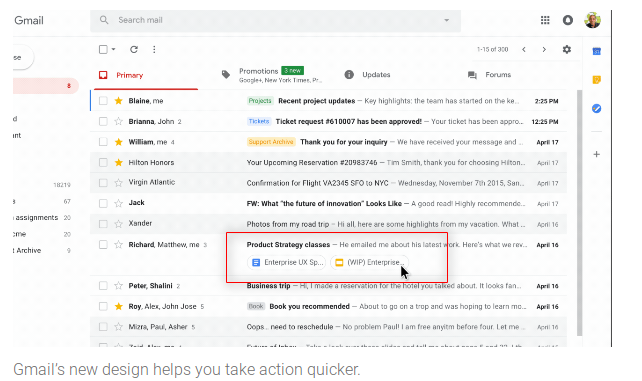Click the 1-15 of 300 page counter
Image resolution: width=642 pixels, height=381 pixels.
point(492,50)
